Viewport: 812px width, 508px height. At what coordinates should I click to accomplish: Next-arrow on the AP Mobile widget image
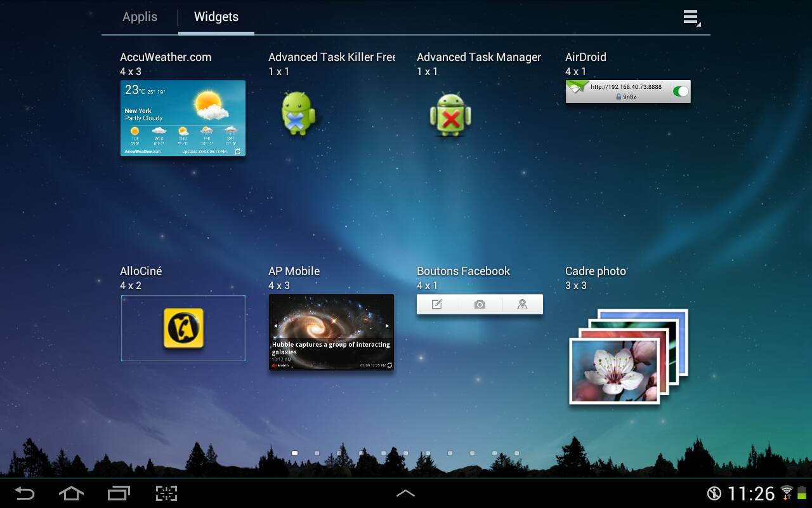click(x=388, y=326)
